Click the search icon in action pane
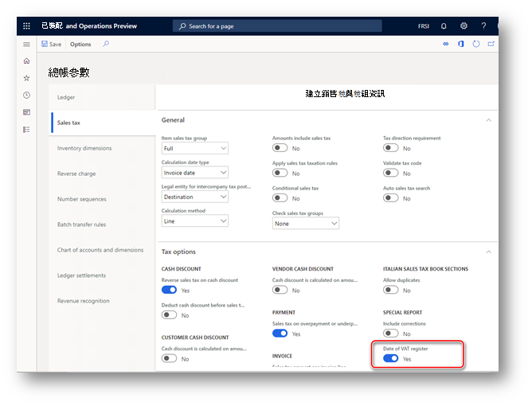This screenshot has height=406, width=532. pos(106,44)
